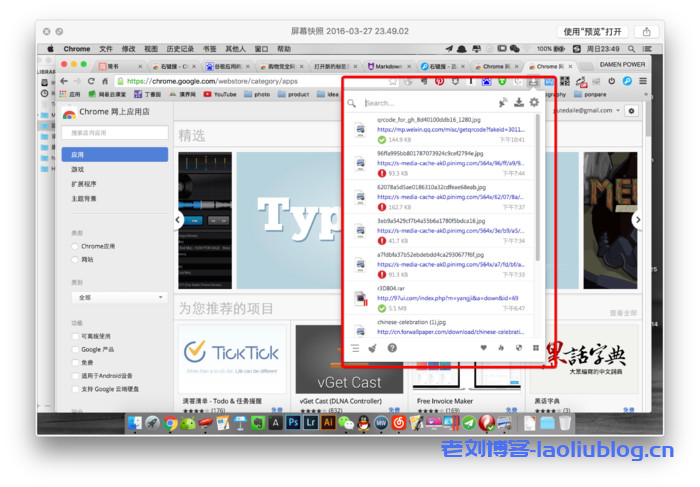Select the Chrome应用 radio button

74,245
